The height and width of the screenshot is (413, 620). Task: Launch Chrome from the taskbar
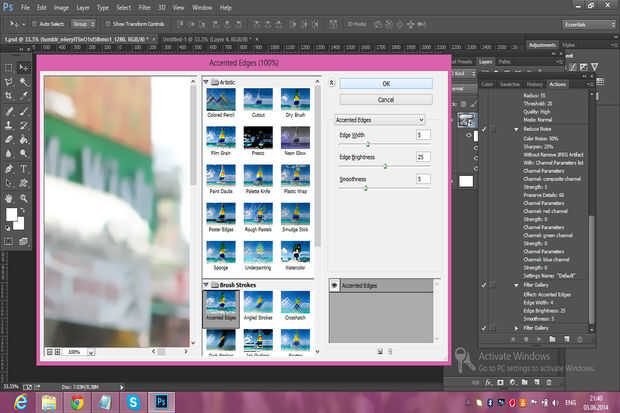click(77, 402)
